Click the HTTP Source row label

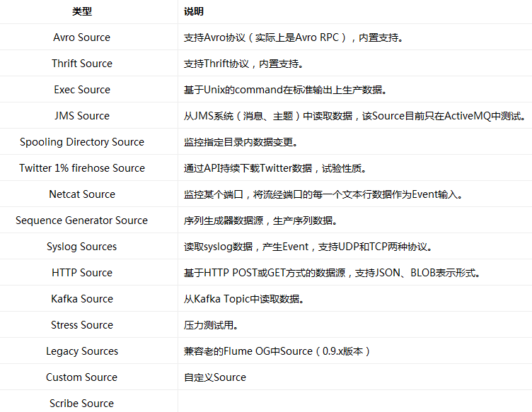point(82,273)
